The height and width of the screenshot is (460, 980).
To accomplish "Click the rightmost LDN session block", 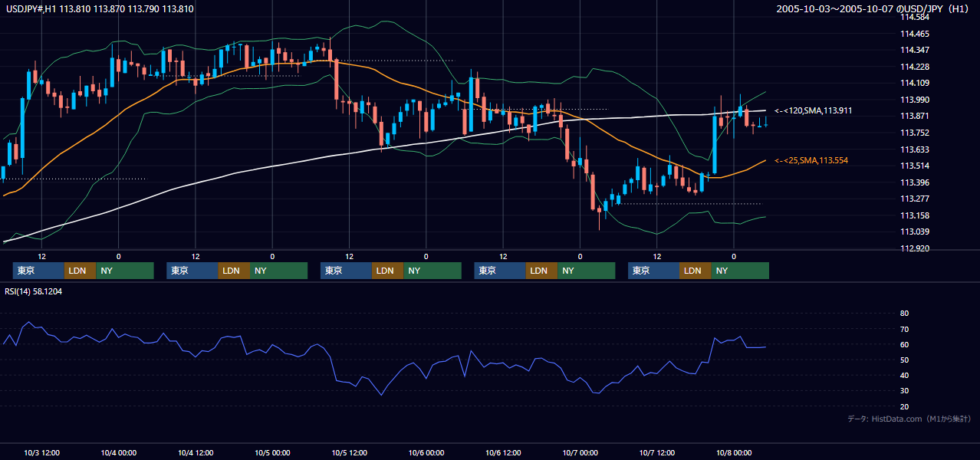I will tap(695, 271).
